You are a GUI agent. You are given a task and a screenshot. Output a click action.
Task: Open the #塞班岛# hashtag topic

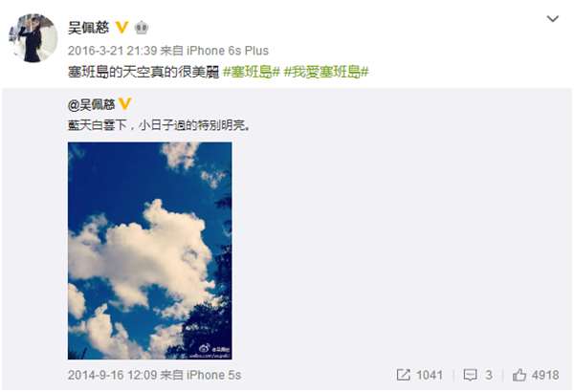252,72
